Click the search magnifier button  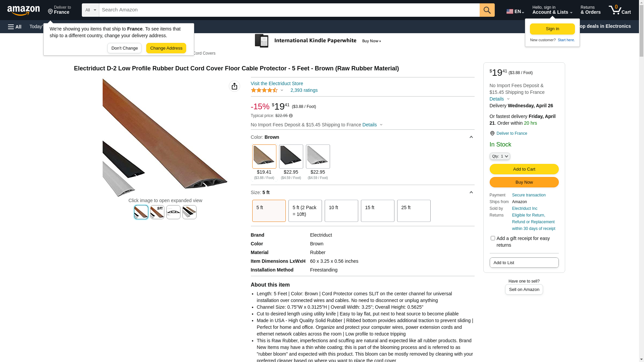(487, 10)
